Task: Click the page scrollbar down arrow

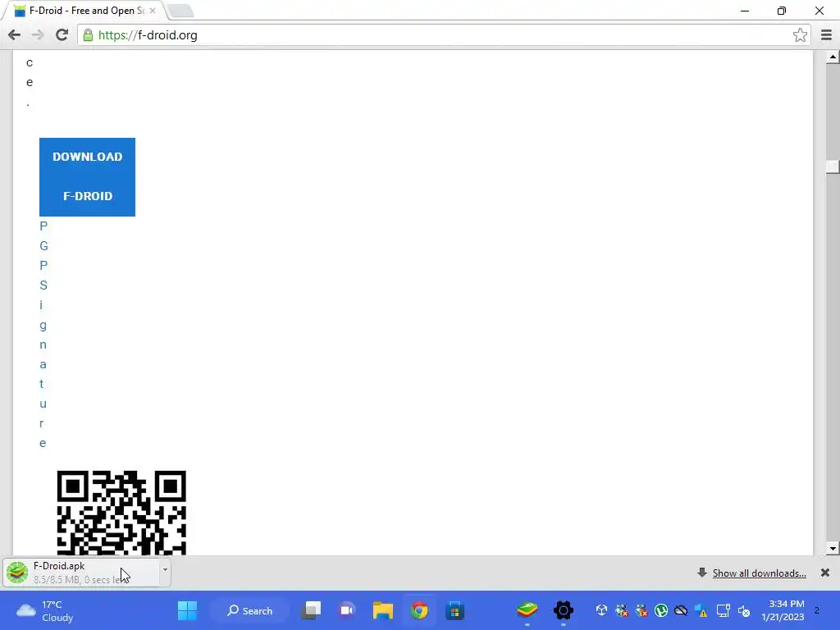Action: click(x=833, y=548)
